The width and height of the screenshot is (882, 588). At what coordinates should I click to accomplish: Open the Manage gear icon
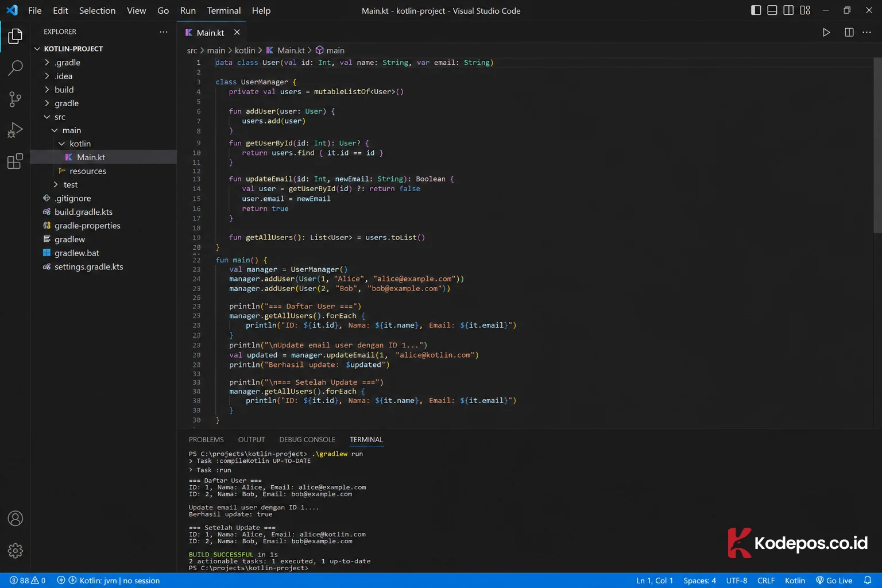coord(15,551)
